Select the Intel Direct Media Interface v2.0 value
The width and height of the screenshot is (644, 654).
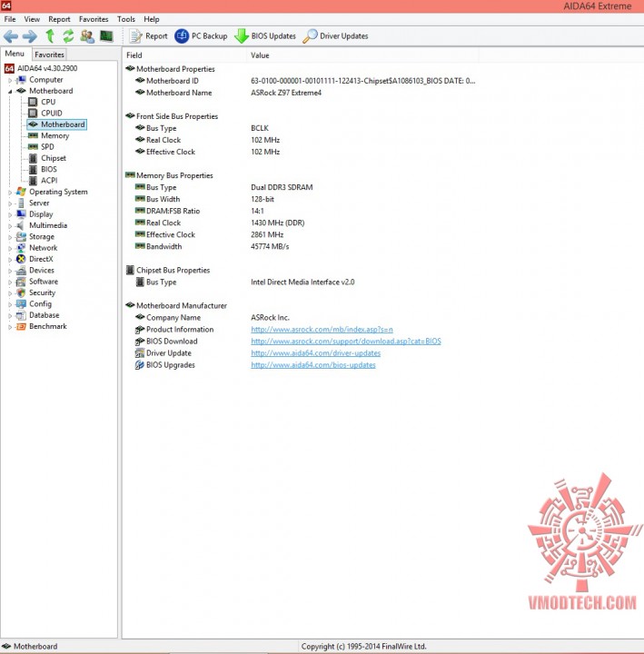click(x=302, y=282)
